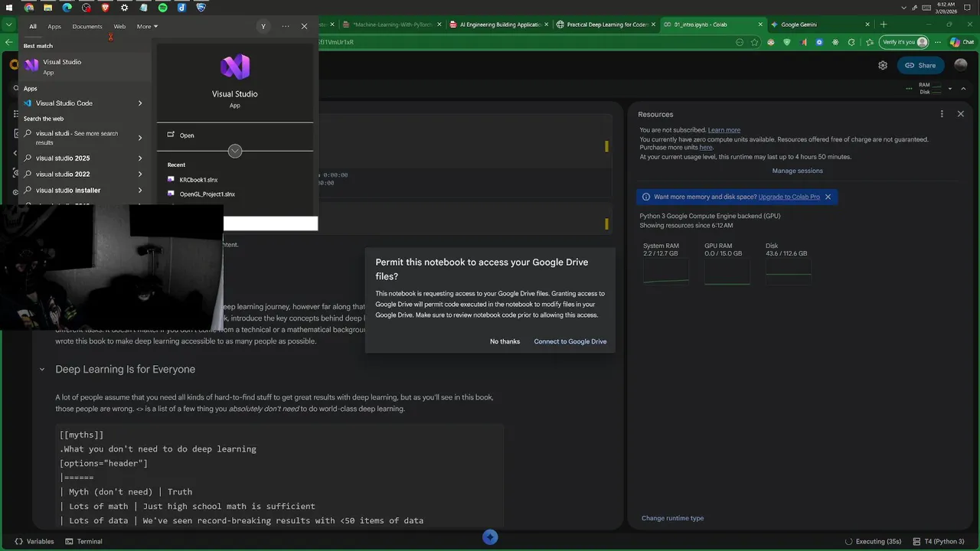Open File Explorer from the taskbar
This screenshot has width=980, height=551.
click(47, 7)
